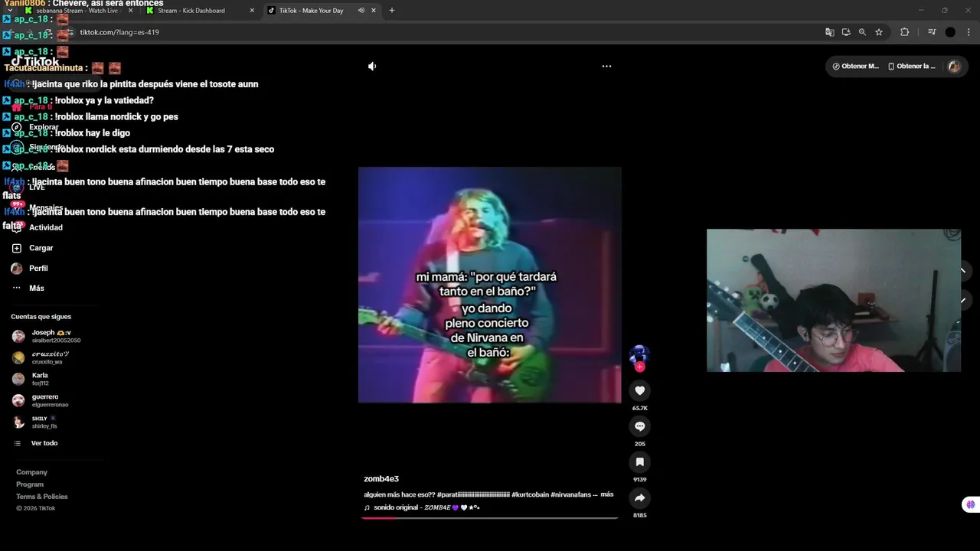Open the video's three-dot options menu
The height and width of the screenshot is (551, 980).
click(x=606, y=67)
